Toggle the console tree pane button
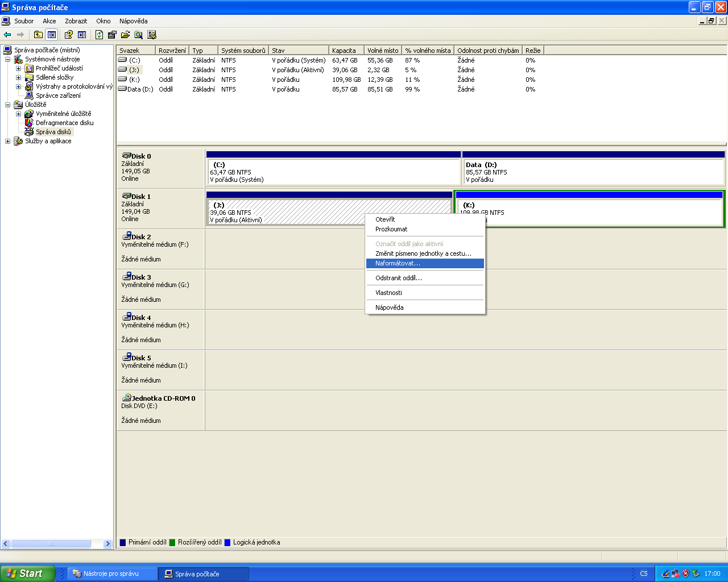The width and height of the screenshot is (728, 582). (52, 35)
